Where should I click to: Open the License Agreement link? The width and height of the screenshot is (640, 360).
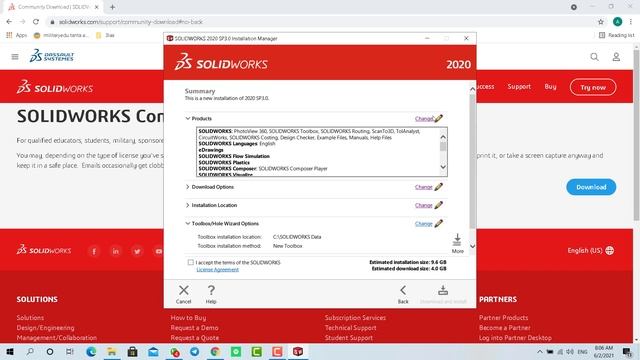[218, 269]
